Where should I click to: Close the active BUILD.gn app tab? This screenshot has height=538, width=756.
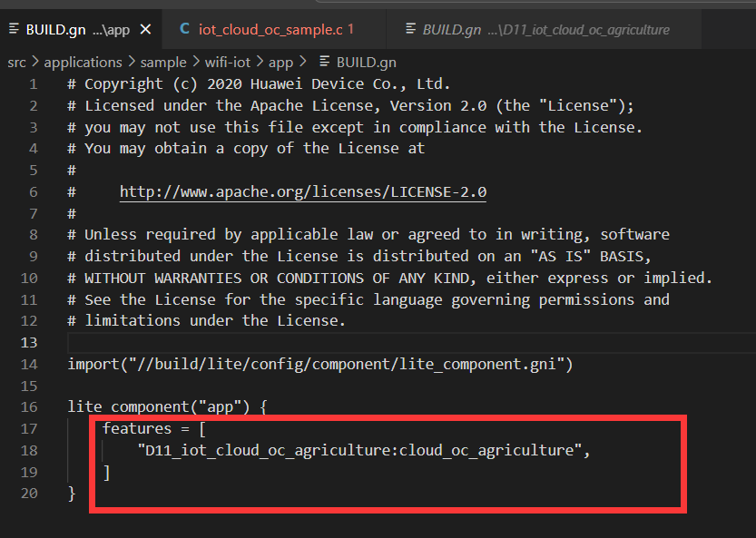(x=145, y=30)
